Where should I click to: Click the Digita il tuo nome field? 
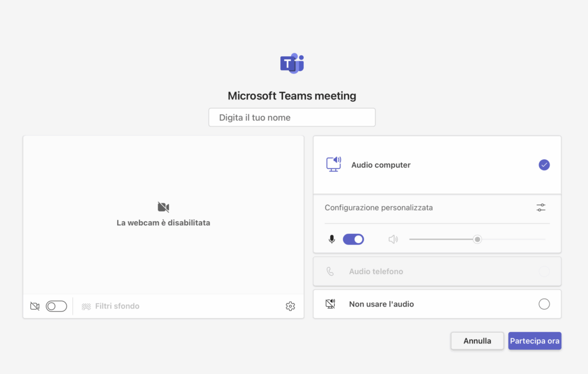coord(292,117)
